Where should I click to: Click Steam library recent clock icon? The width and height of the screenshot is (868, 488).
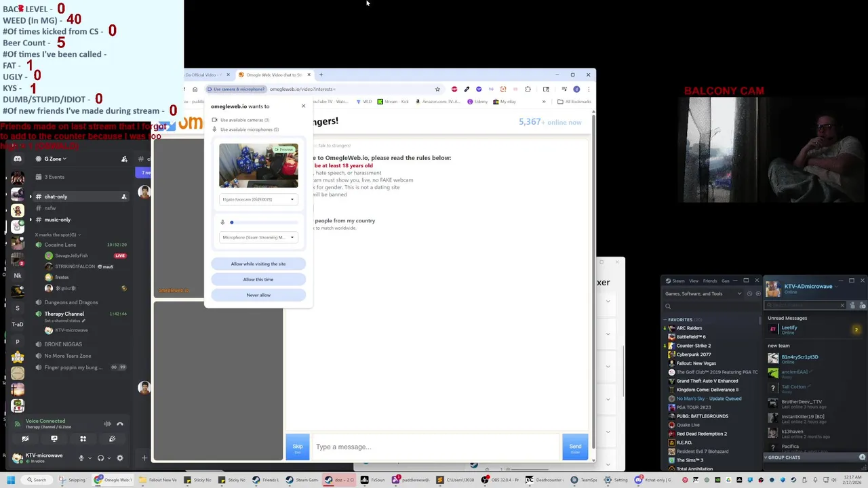[x=749, y=293]
